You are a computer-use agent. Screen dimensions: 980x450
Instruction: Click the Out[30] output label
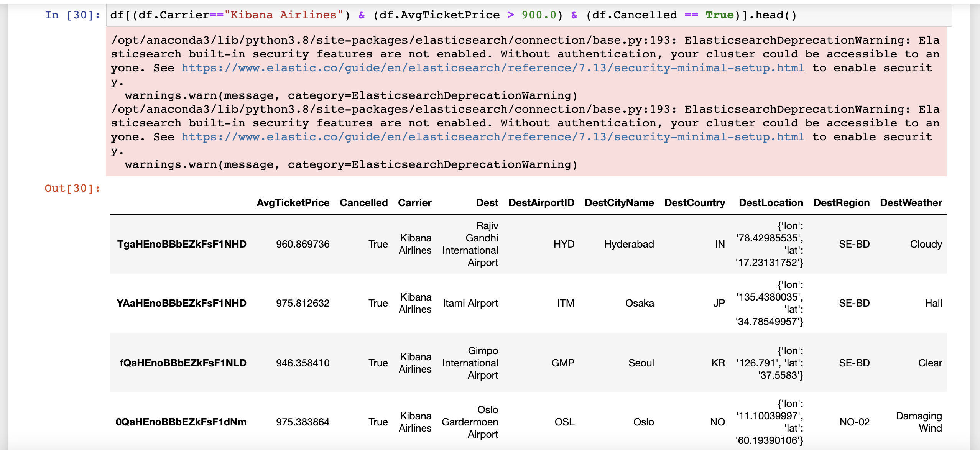pos(72,188)
